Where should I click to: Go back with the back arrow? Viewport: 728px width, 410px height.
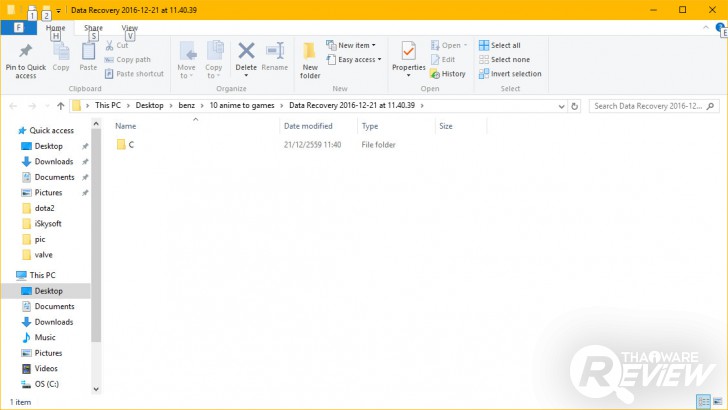click(13, 106)
